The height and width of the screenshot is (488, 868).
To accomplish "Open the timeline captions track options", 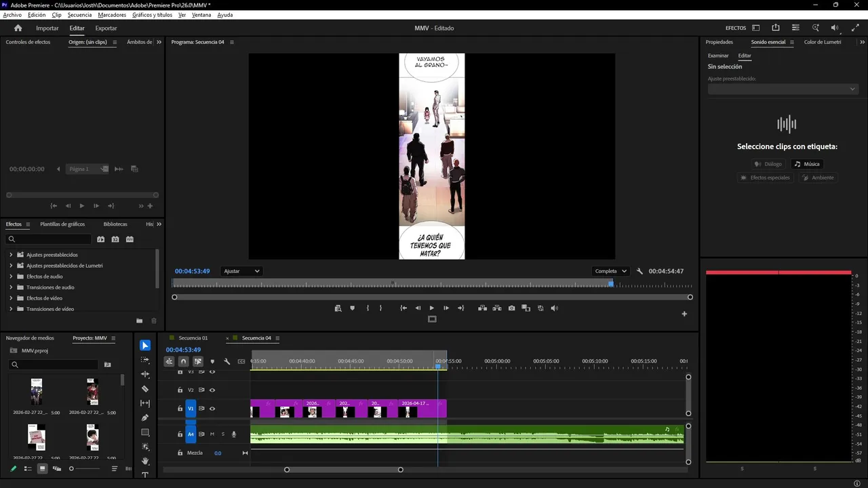I will click(241, 361).
